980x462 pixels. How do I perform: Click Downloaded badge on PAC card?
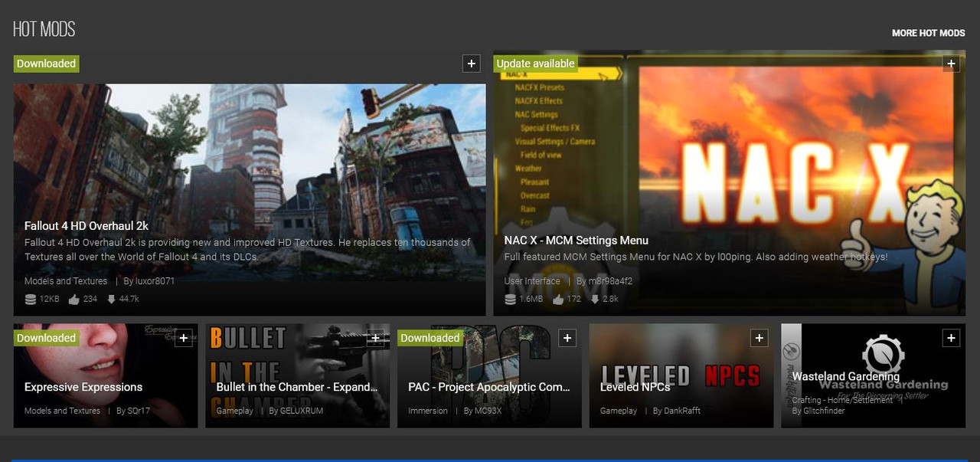430,338
